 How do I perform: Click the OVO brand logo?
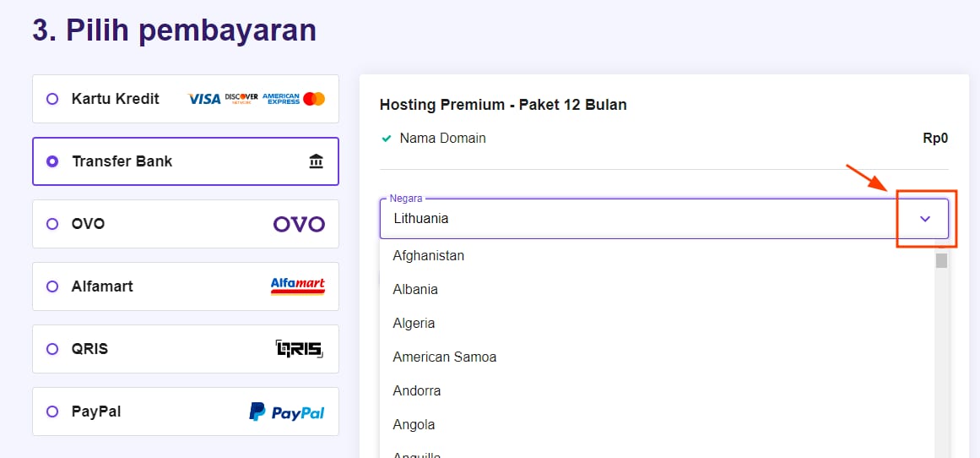[x=299, y=224]
